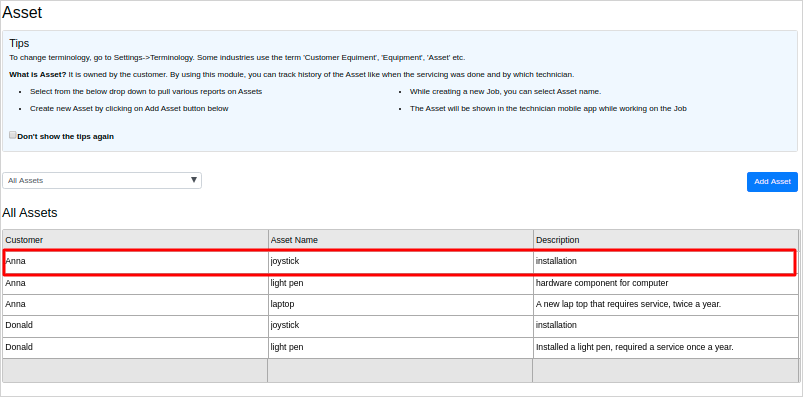Open the All Assets filter dropdown

pos(102,180)
